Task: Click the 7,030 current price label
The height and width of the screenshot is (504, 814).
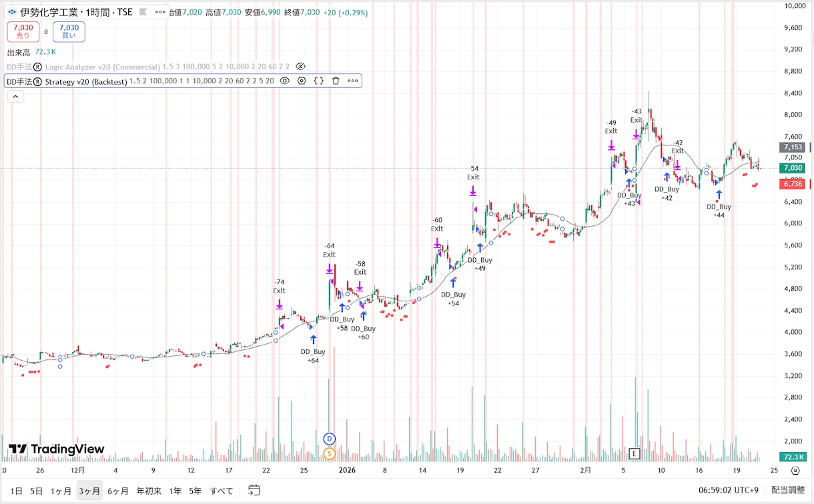Action: pos(792,168)
